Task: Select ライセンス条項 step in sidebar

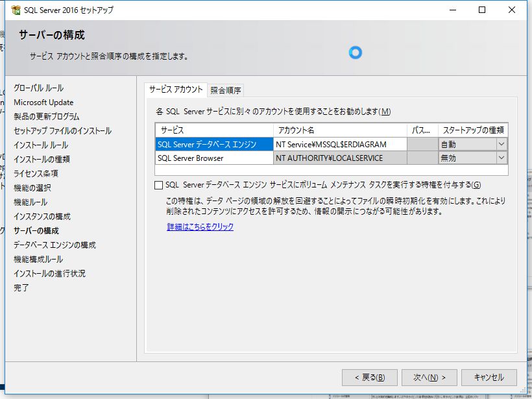Action: [x=36, y=173]
